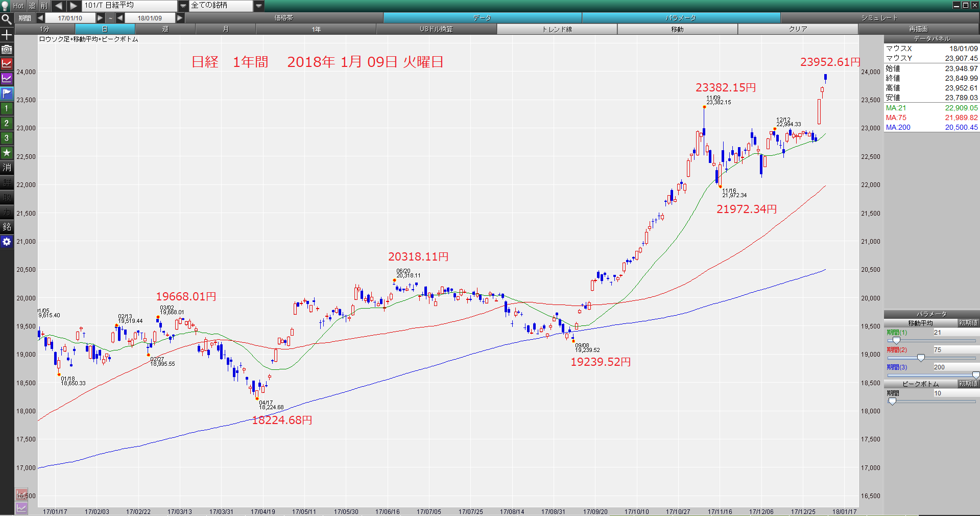Click the 再描画 redraw button
This screenshot has width=980, height=516.
coord(918,29)
